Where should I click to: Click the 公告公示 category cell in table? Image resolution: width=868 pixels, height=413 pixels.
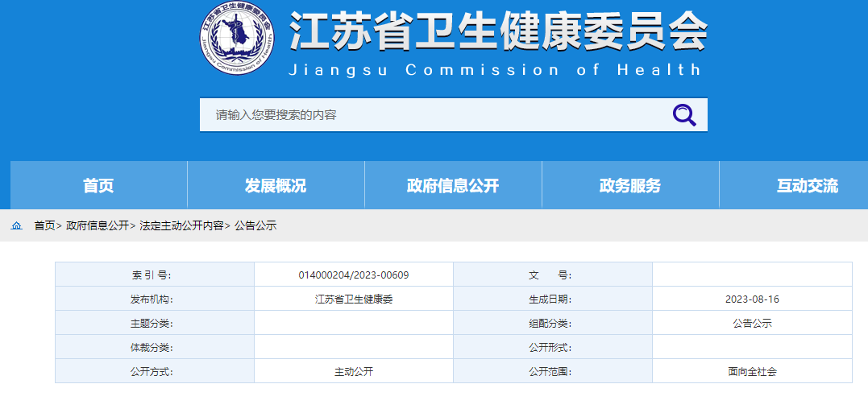[x=751, y=324]
